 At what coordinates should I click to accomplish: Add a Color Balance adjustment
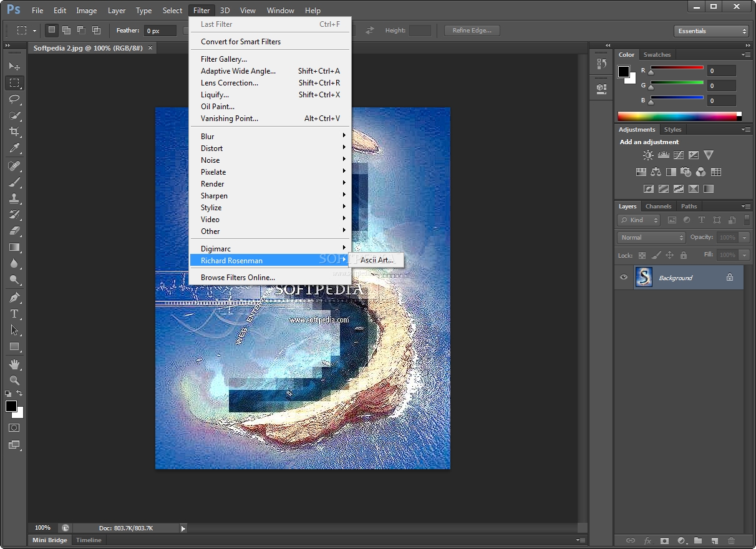(656, 172)
